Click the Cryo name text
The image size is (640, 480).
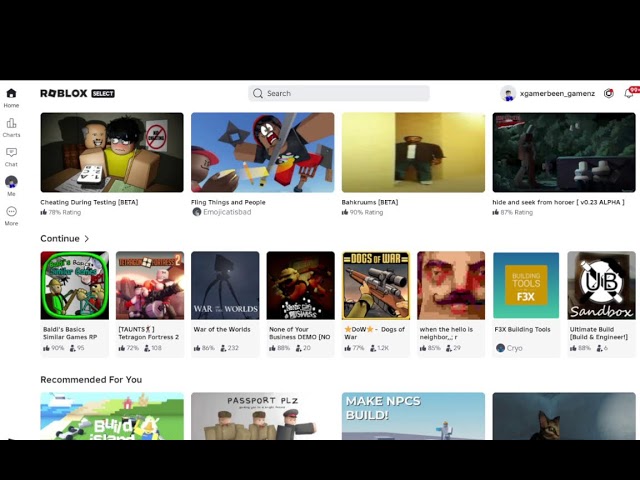click(x=515, y=348)
